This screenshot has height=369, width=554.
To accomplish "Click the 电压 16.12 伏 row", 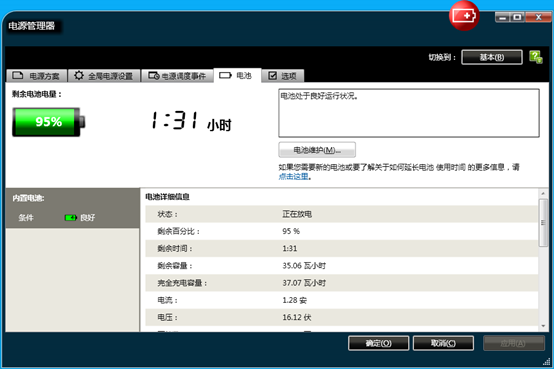I will (341, 317).
